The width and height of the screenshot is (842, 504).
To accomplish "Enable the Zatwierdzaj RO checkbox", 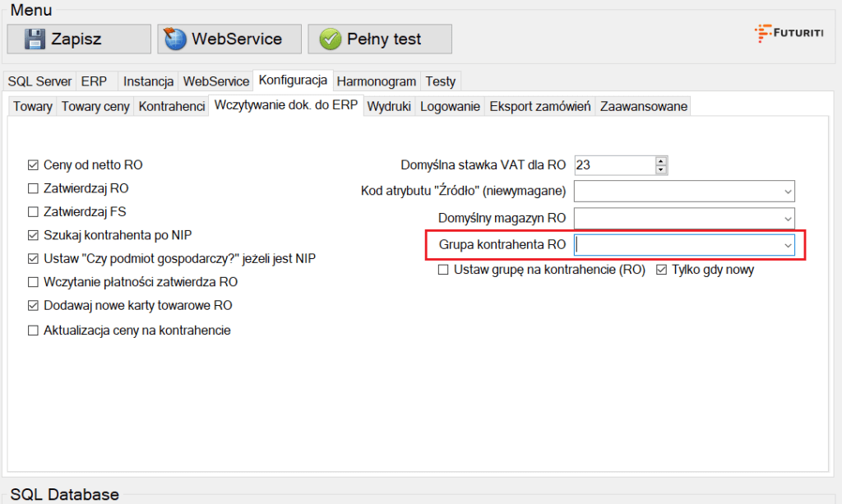I will (x=33, y=188).
